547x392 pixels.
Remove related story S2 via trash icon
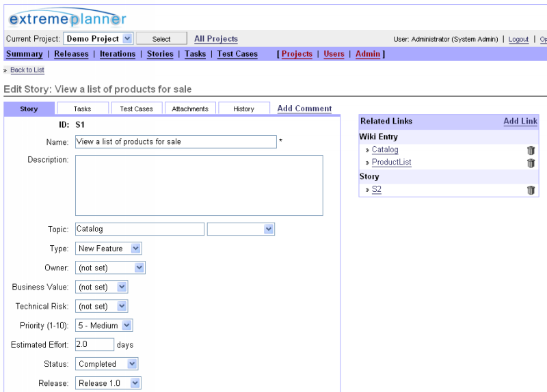pyautogui.click(x=531, y=190)
